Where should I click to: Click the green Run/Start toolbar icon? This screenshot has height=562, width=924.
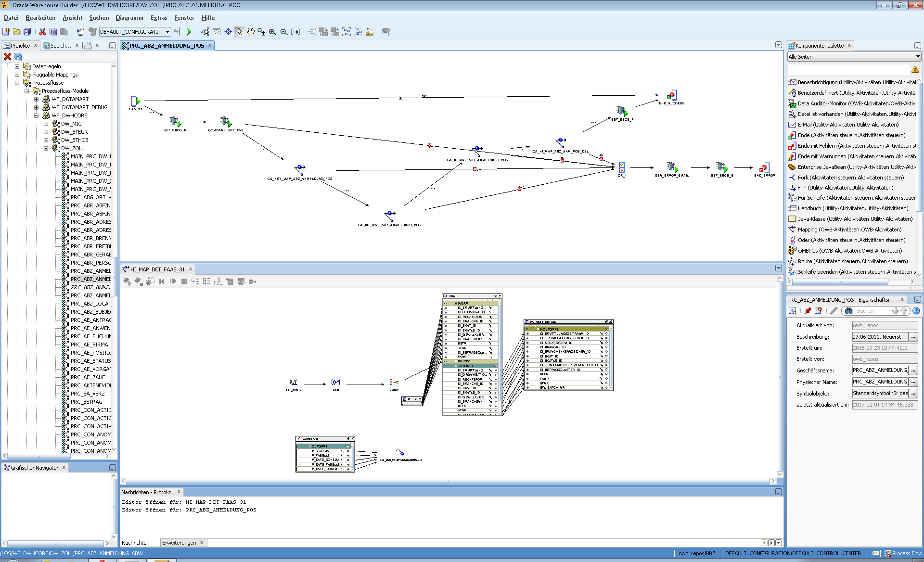pyautogui.click(x=189, y=32)
